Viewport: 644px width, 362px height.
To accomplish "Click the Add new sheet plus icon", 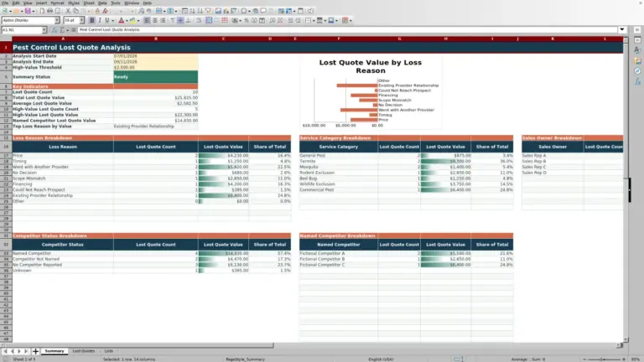I will [35, 351].
